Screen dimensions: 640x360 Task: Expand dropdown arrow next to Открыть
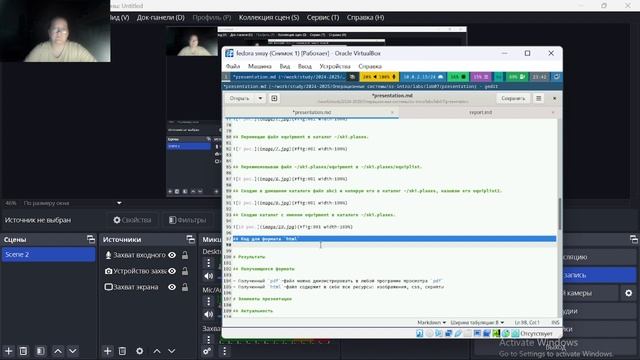[260, 98]
